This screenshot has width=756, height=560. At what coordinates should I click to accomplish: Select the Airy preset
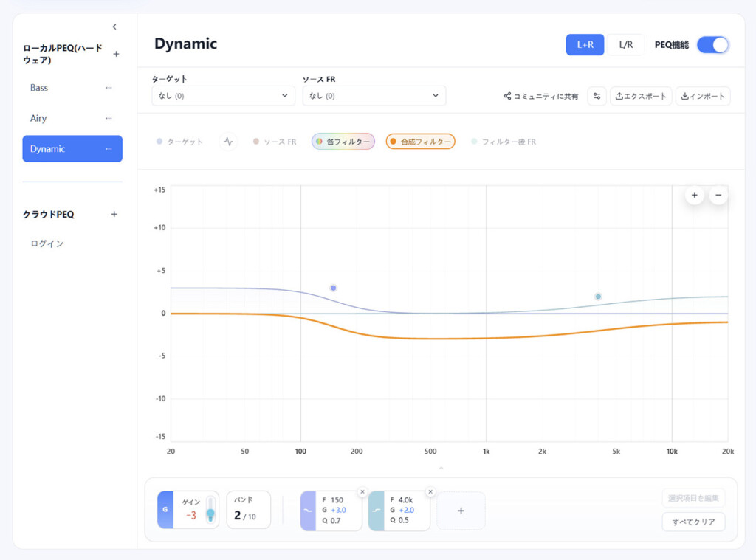click(72, 118)
